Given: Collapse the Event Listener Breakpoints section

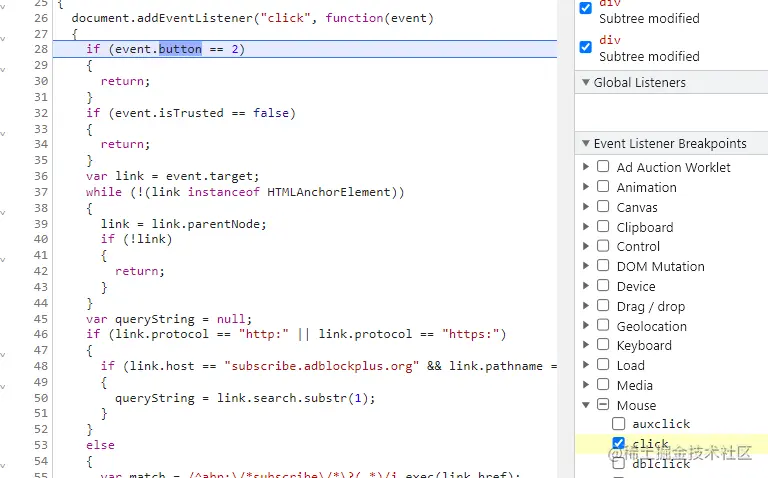Looking at the screenshot, I should tap(585, 143).
